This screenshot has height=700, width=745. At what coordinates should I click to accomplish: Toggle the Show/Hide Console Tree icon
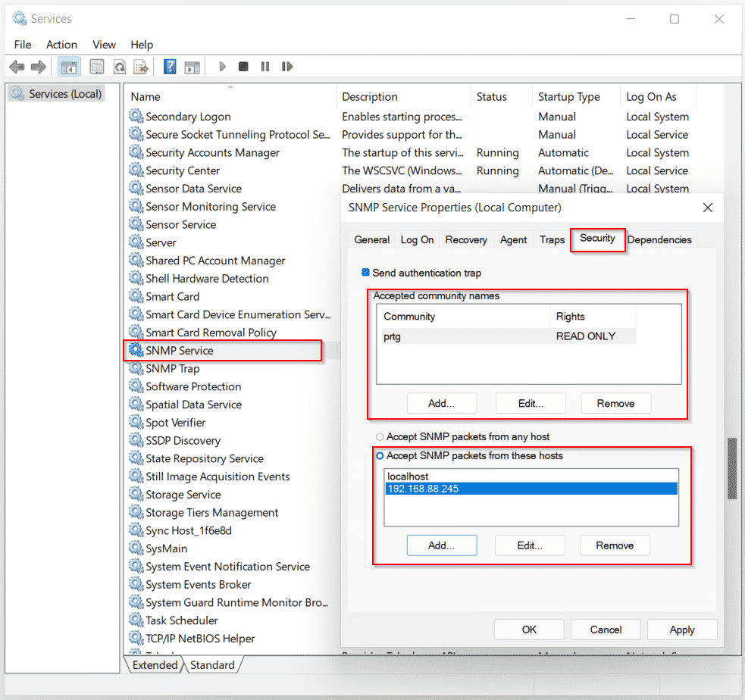(x=68, y=67)
